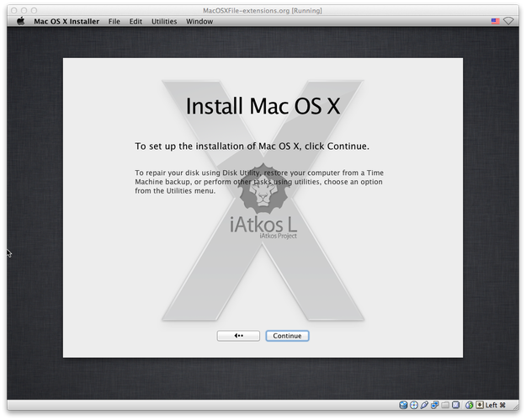
Task: Zoom the VirtualBox VM window
Action: pos(34,10)
